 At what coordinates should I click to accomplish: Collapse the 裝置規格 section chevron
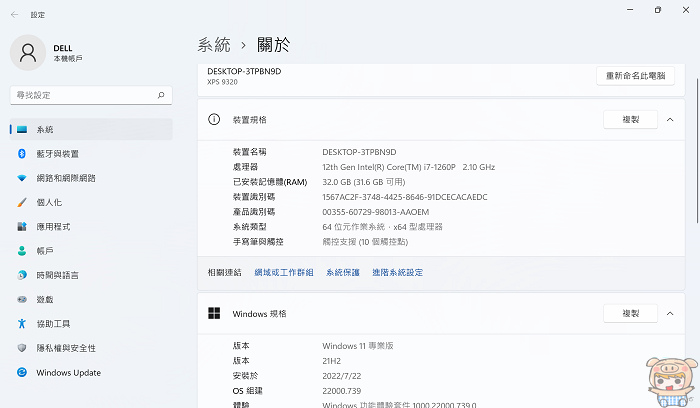click(670, 120)
